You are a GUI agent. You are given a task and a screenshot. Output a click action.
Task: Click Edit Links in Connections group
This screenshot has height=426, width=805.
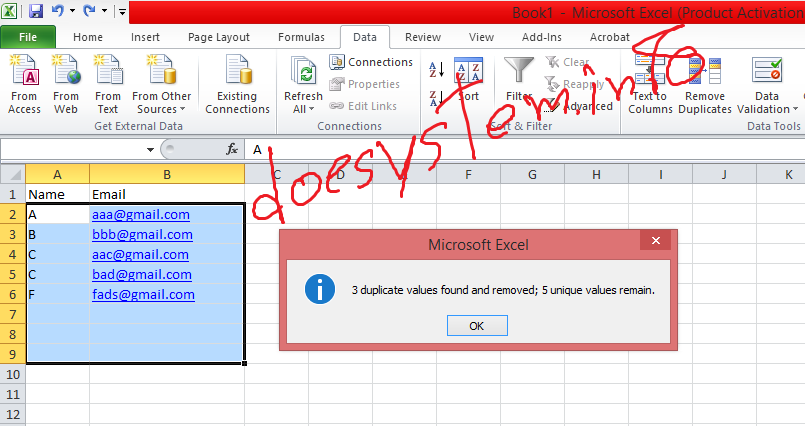click(363, 106)
